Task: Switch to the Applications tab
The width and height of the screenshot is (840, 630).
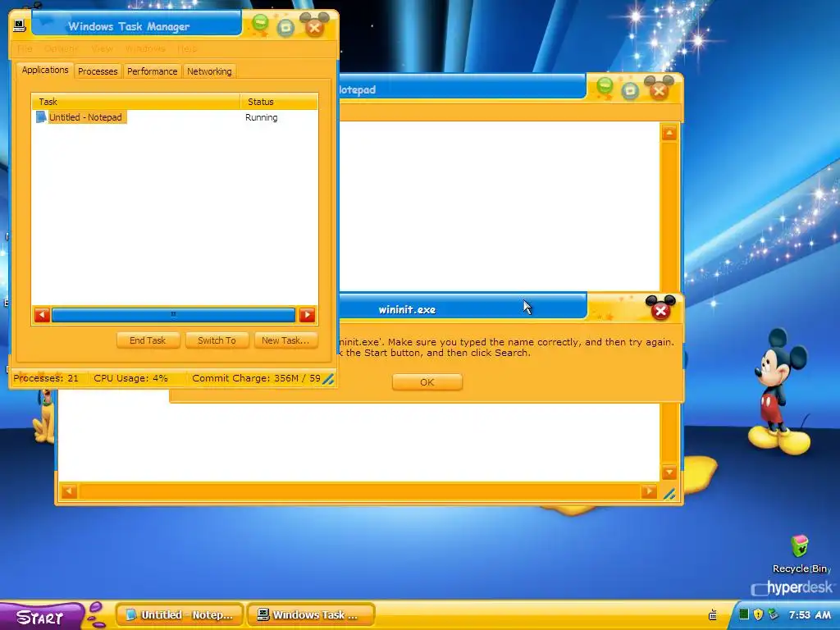Action: pyautogui.click(x=45, y=71)
